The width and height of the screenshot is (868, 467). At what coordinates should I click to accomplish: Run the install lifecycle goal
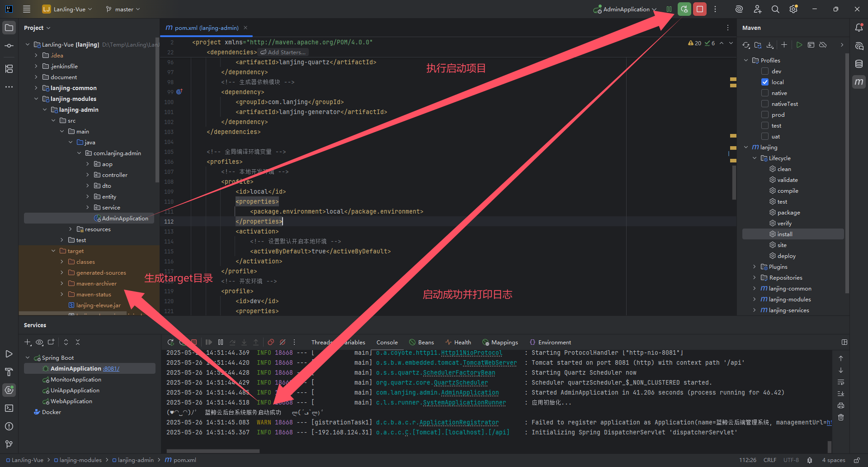click(785, 234)
